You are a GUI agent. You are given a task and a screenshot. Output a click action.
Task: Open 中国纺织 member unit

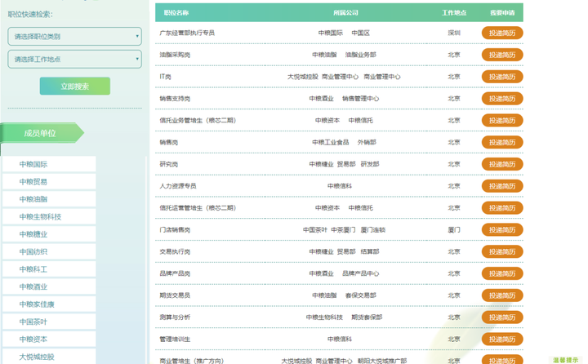coord(49,251)
